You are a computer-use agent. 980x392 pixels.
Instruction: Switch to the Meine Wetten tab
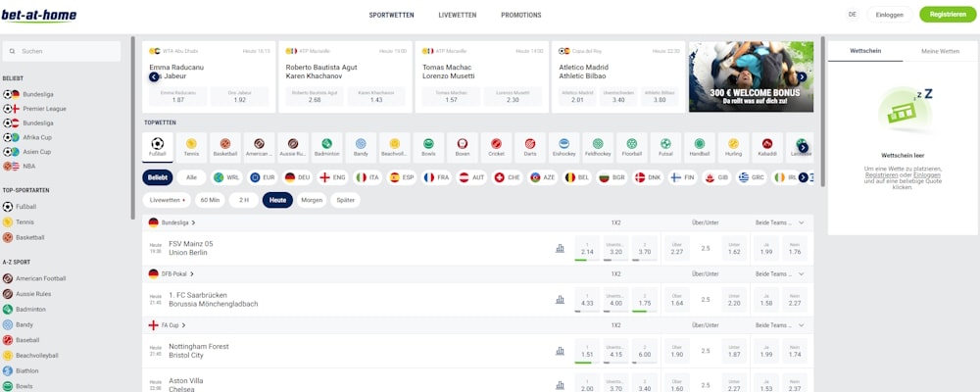[940, 51]
